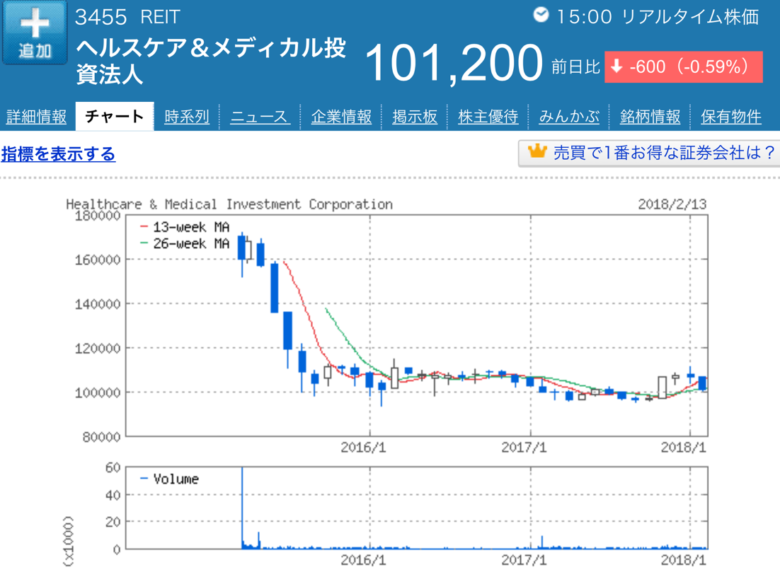The image size is (780, 570).
Task: Click the 100000 price axis label
Action: pos(98,393)
